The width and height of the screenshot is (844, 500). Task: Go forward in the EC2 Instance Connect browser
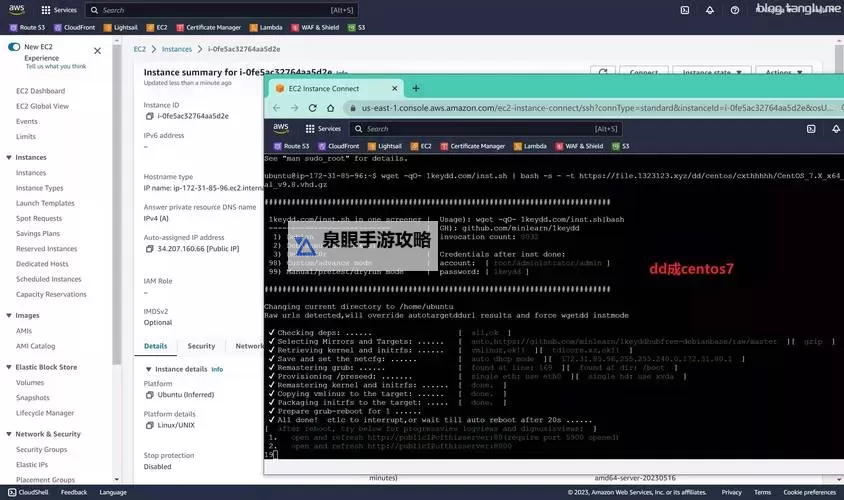pyautogui.click(x=294, y=108)
